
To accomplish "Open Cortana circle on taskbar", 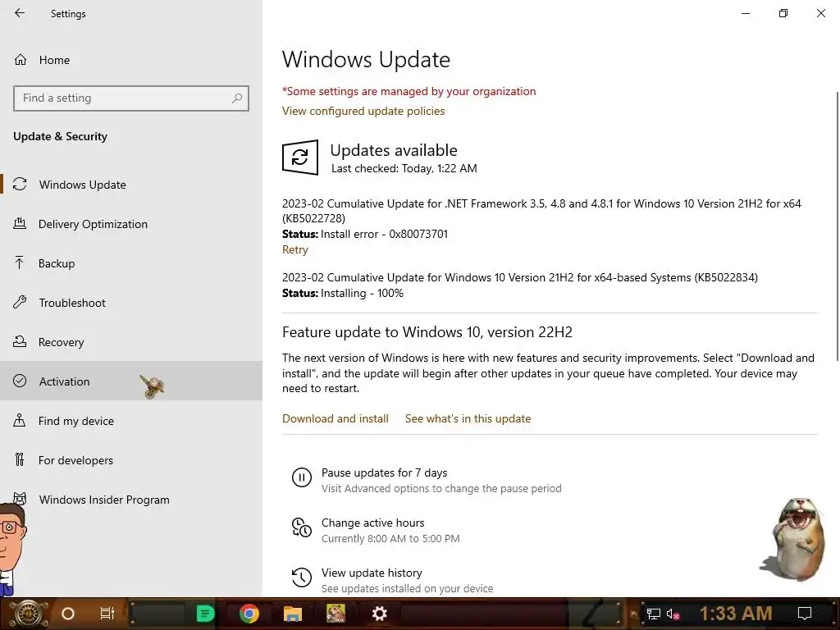I will tap(68, 614).
